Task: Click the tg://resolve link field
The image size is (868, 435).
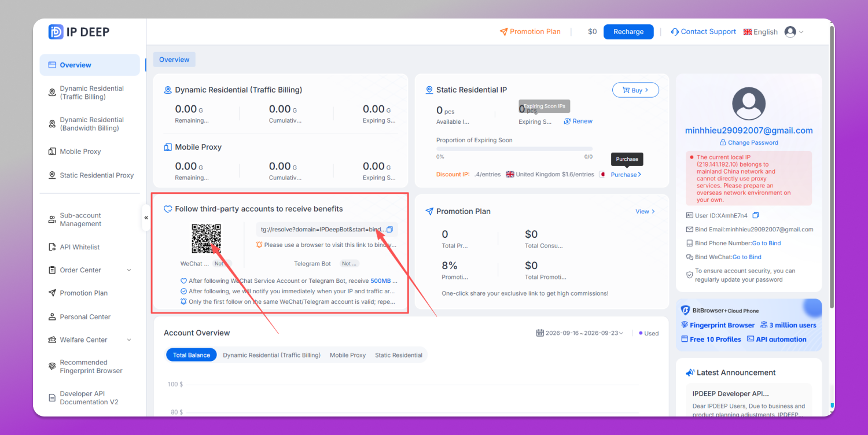Action: (327, 230)
